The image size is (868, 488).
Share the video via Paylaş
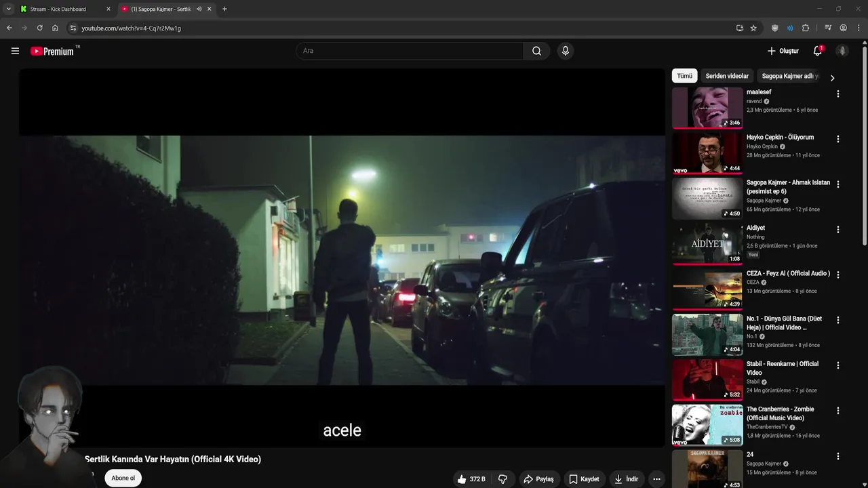coord(539,479)
